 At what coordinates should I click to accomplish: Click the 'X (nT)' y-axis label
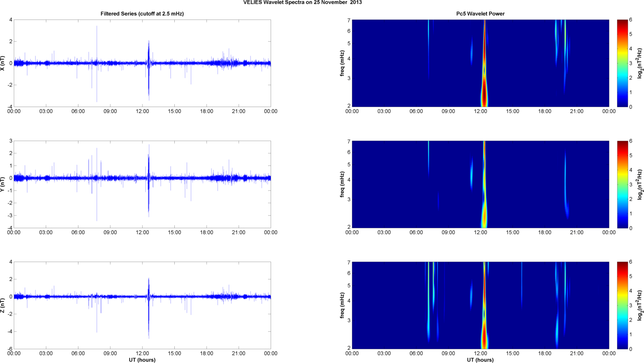3,63
